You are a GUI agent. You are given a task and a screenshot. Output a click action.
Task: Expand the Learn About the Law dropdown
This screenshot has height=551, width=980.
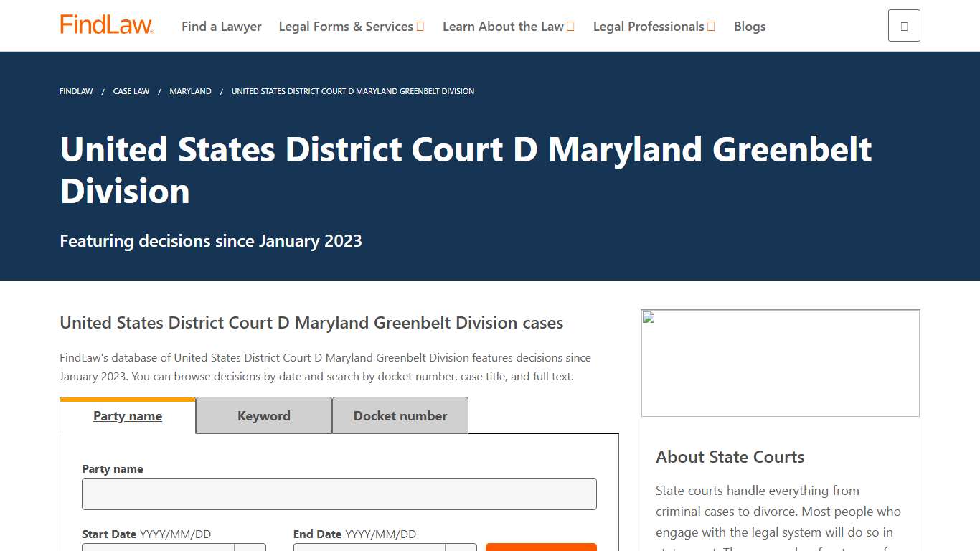[508, 26]
